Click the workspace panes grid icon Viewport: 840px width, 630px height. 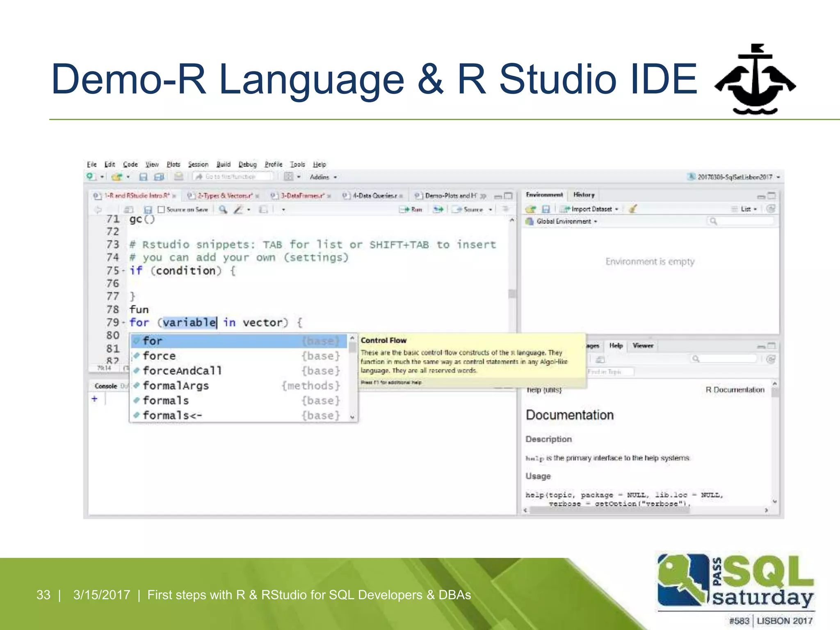click(x=289, y=176)
